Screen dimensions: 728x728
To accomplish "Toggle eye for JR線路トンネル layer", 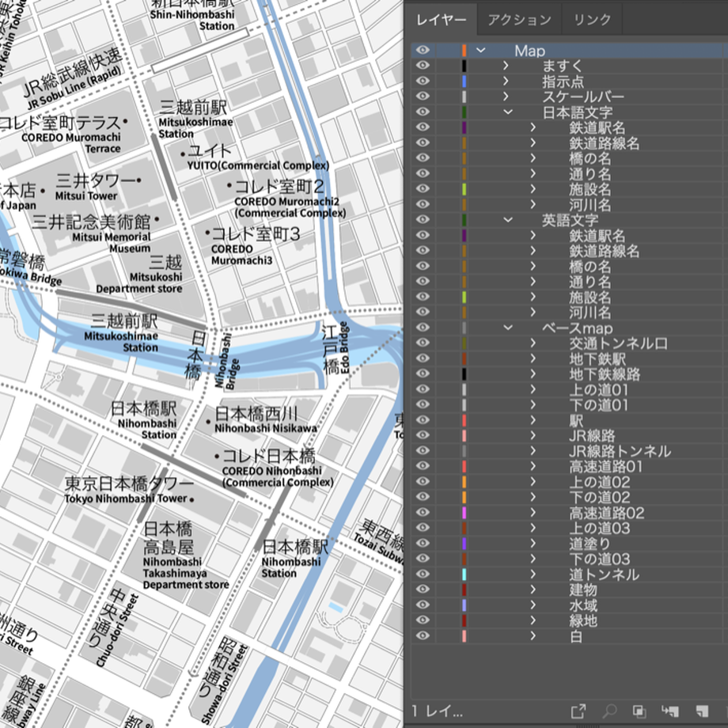I will [423, 451].
